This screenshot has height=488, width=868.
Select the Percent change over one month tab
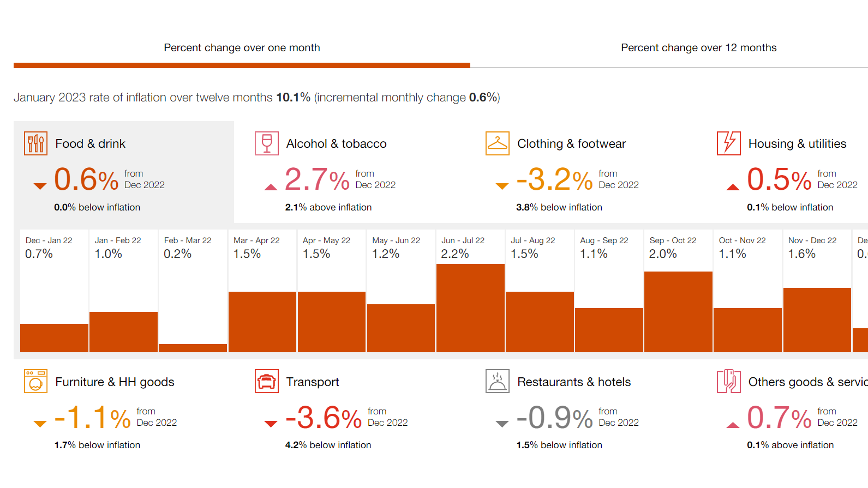coord(242,47)
